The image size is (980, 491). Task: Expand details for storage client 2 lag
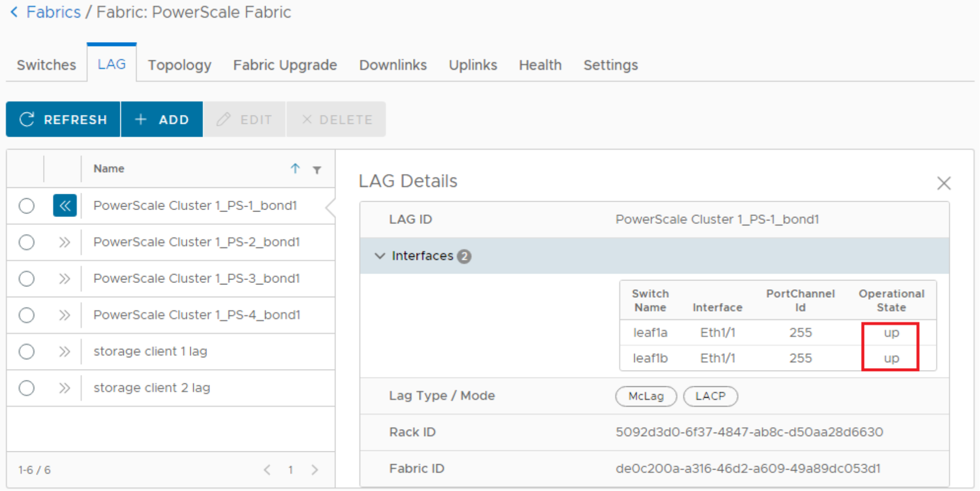(x=64, y=388)
